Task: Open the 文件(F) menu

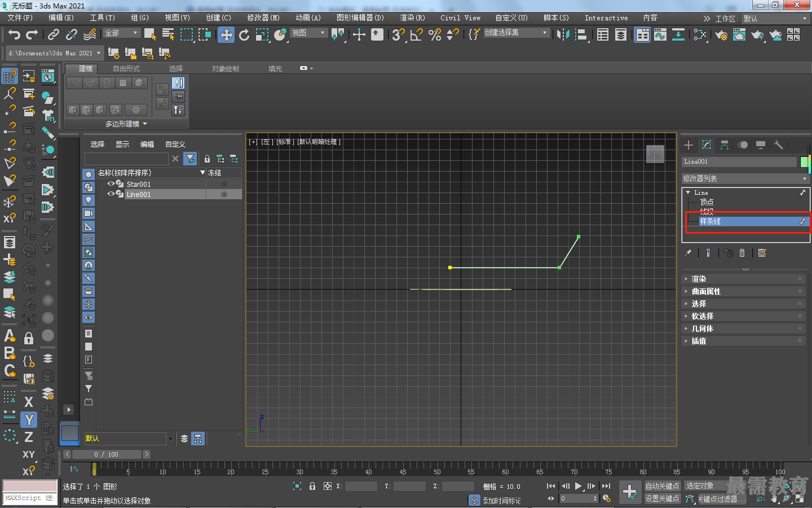Action: (x=20, y=18)
